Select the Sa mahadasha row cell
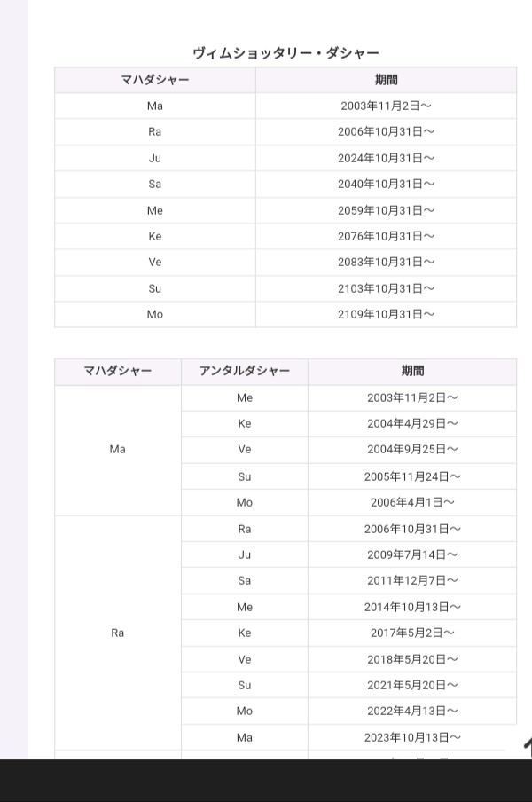 [x=155, y=185]
